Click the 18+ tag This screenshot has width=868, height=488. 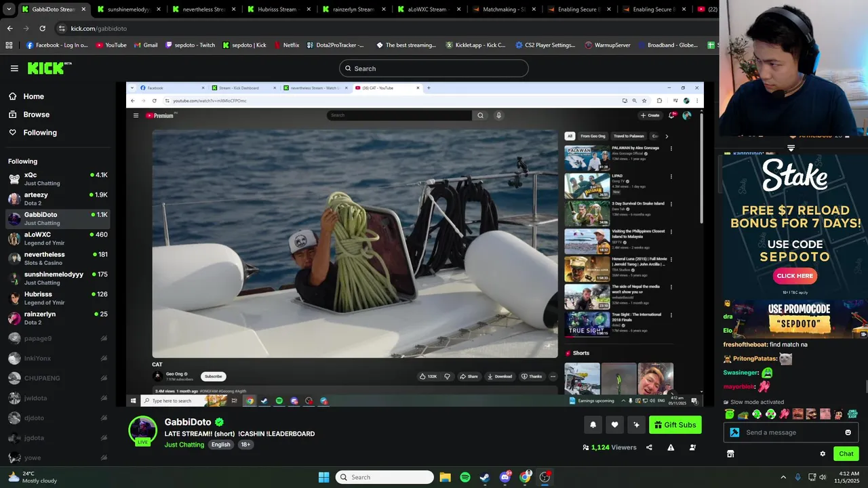point(245,445)
